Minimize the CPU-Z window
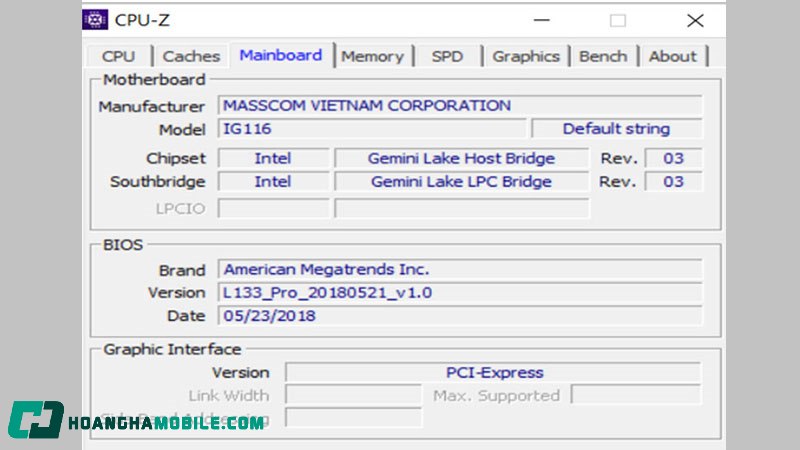800x450 pixels. point(541,20)
